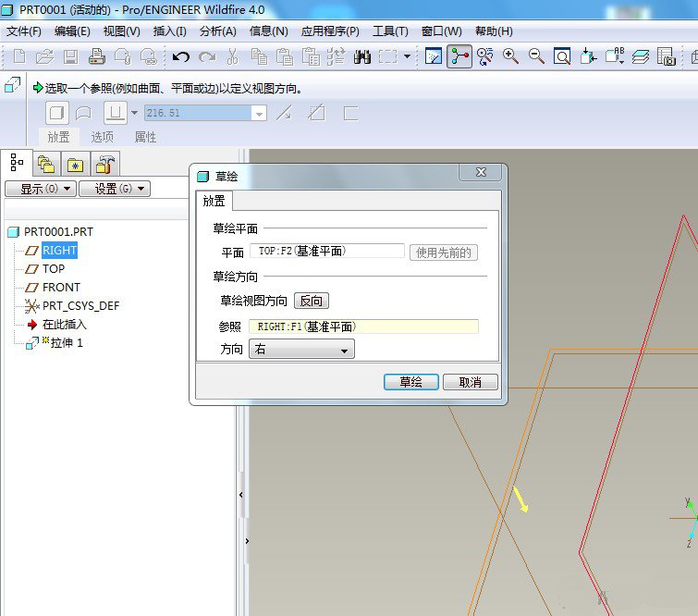Open the 视图(V) menu

(x=121, y=31)
